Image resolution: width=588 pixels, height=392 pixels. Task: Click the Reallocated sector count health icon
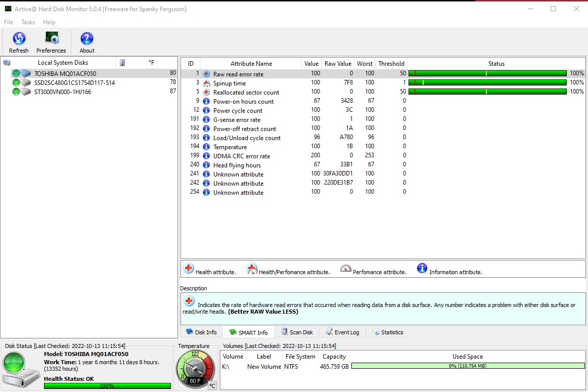tap(206, 92)
